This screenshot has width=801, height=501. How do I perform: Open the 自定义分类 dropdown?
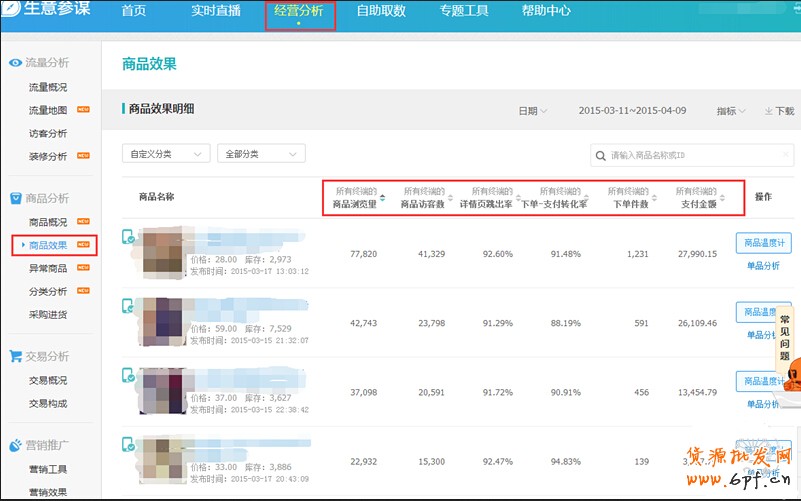point(165,154)
